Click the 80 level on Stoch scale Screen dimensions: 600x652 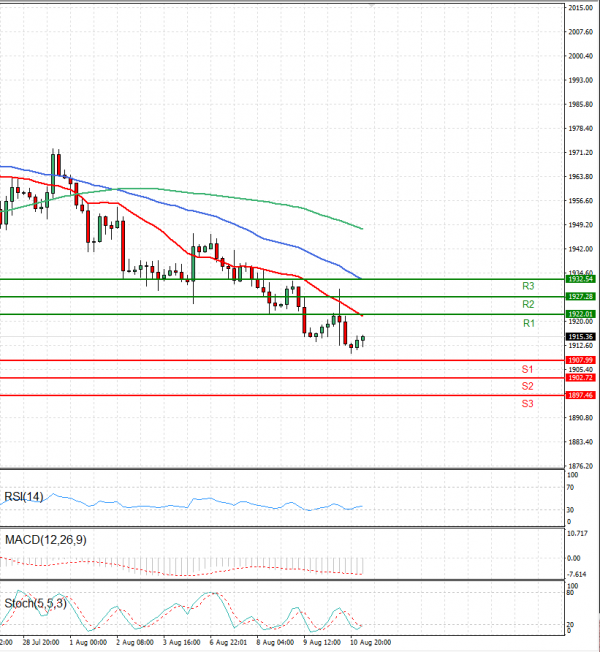pos(570,593)
